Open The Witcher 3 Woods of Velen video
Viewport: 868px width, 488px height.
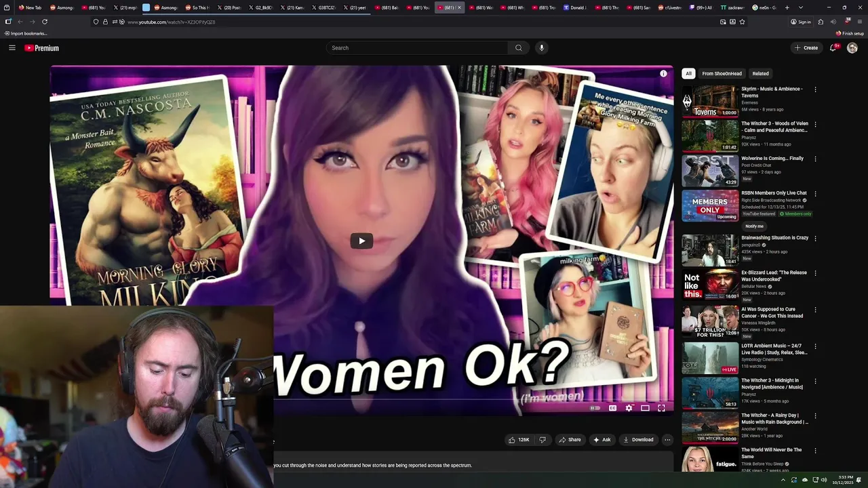710,136
